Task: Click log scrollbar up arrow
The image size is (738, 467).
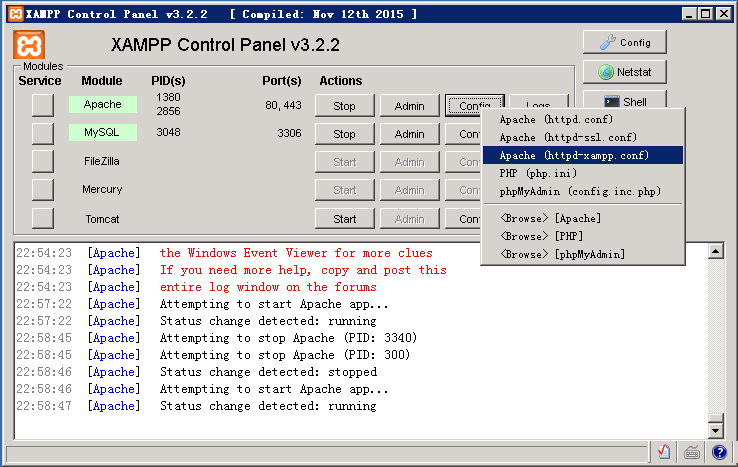Action: point(715,251)
